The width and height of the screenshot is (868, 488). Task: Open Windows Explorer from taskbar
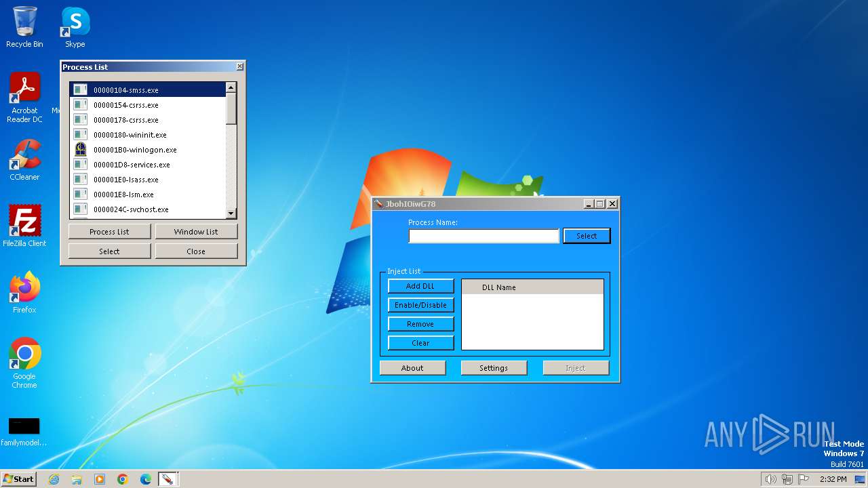[77, 479]
